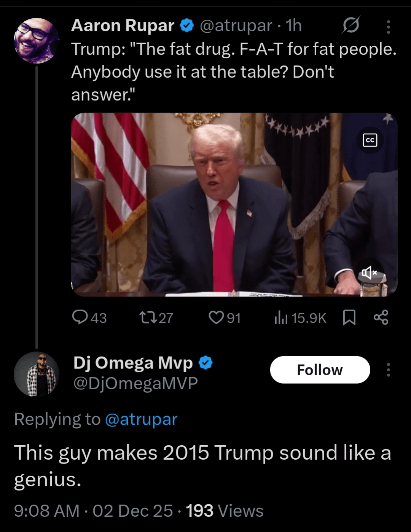The width and height of the screenshot is (411, 532).
Task: Click the reply comment icon
Action: click(80, 317)
